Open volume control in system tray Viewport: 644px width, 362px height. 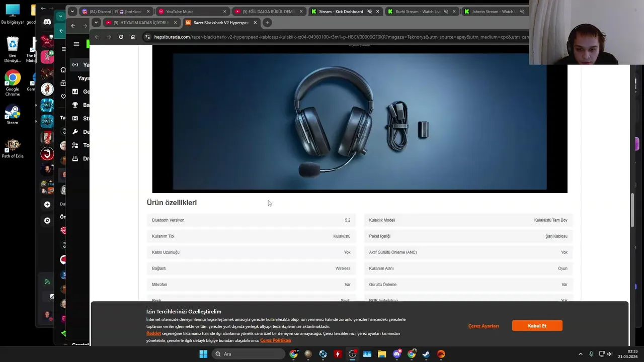coord(610,354)
